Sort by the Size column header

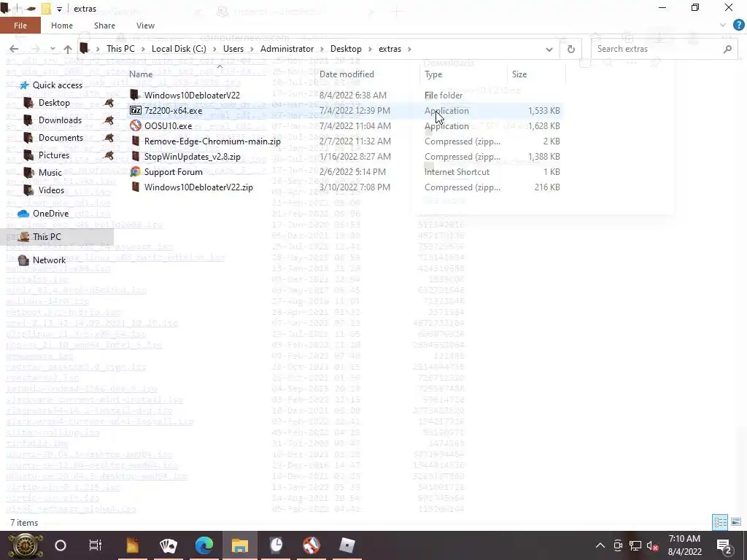coord(519,74)
